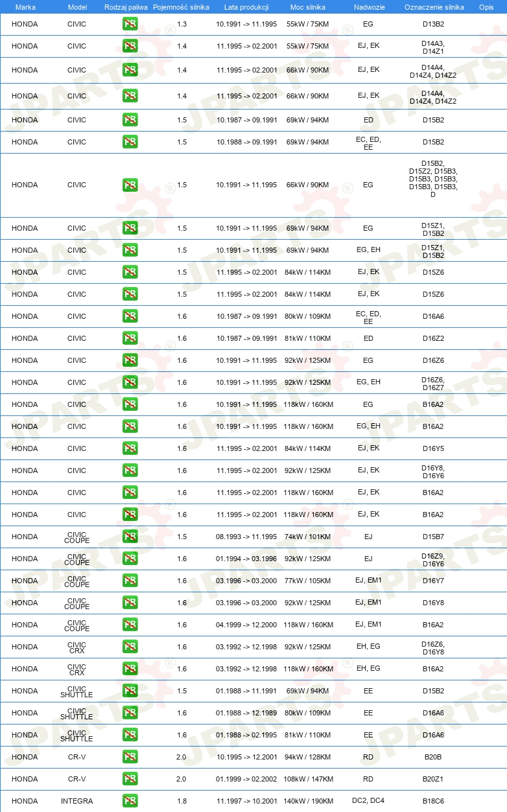507x812 pixels.
Task: Click the Opis column header
Action: click(486, 7)
